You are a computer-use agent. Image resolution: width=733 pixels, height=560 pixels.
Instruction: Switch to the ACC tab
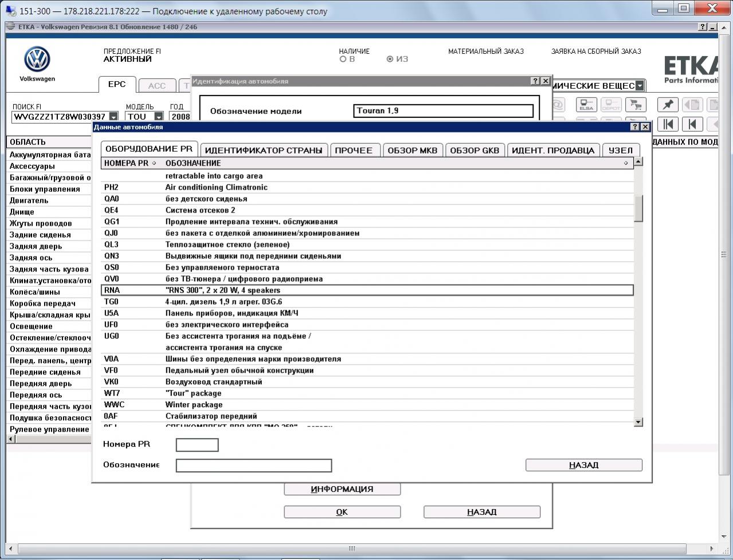point(156,86)
